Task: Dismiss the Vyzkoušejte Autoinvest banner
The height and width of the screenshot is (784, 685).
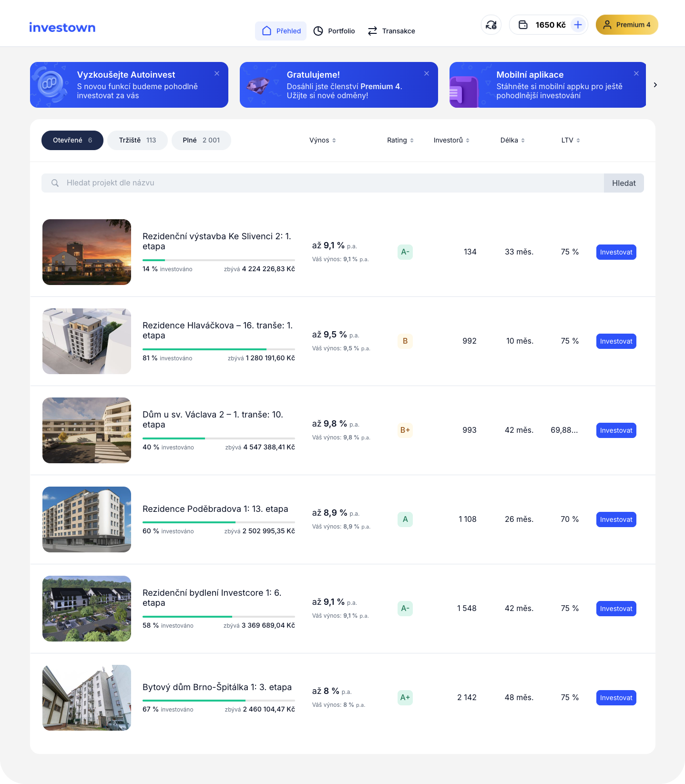Action: [x=217, y=73]
